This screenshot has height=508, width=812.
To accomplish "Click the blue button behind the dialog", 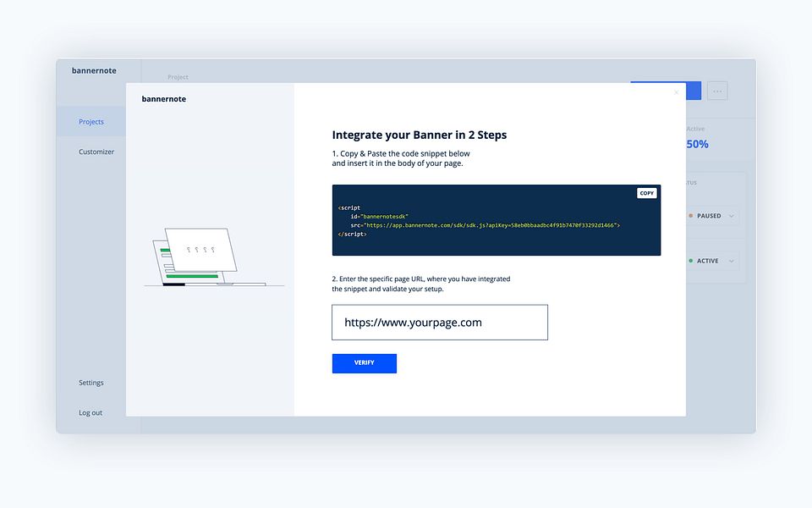I will coord(694,91).
